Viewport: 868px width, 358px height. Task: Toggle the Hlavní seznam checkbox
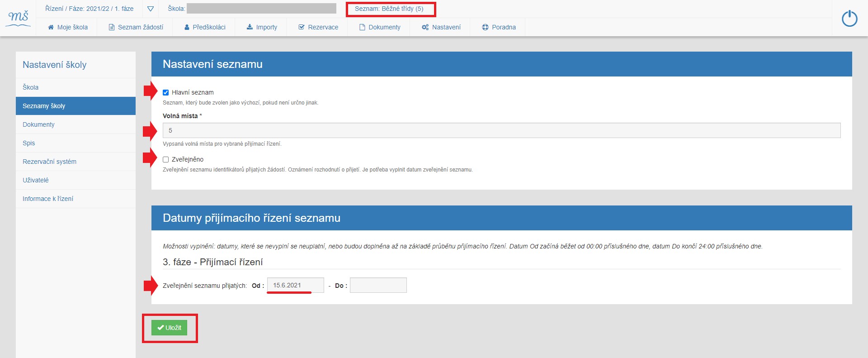pyautogui.click(x=165, y=92)
